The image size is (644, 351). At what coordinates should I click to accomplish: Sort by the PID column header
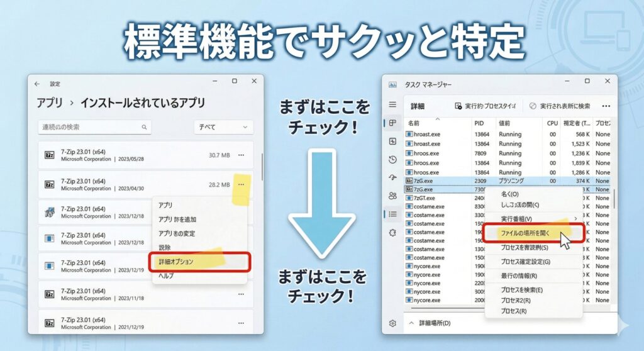click(479, 123)
